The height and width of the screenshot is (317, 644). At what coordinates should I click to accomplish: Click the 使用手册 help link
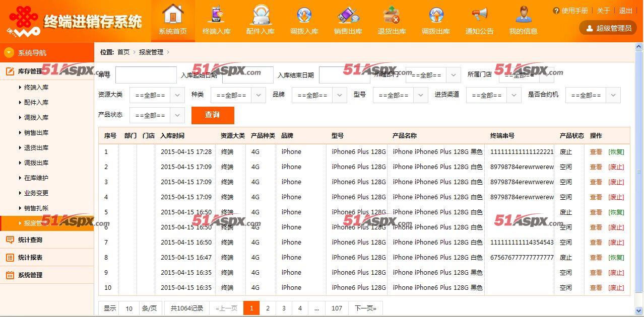[x=570, y=11]
